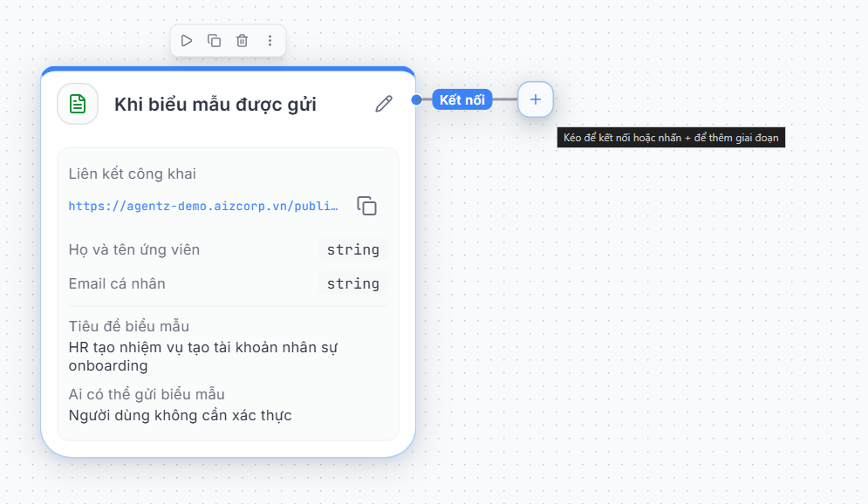Image resolution: width=868 pixels, height=504 pixels.
Task: Delete the node with the trash icon
Action: [242, 40]
